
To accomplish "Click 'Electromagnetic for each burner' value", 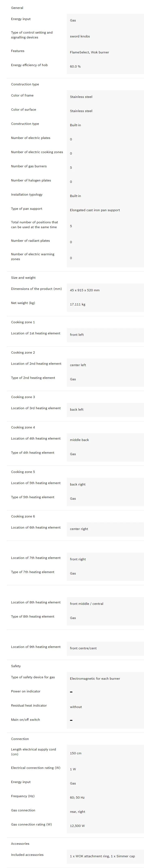I will (95, 679).
